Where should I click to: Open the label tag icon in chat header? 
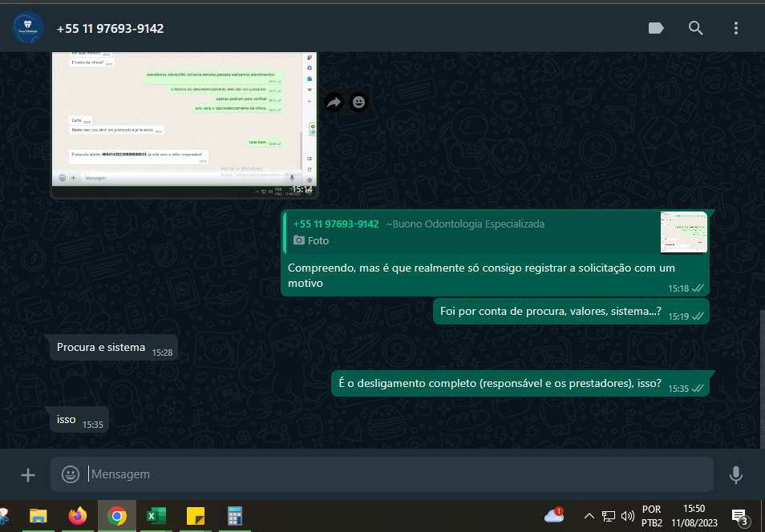click(655, 28)
